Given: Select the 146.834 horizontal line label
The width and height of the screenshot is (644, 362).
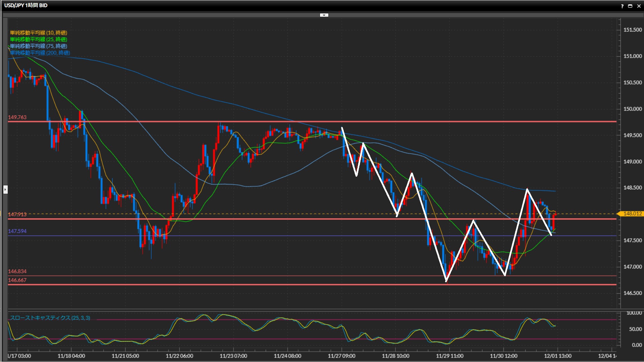Looking at the screenshot, I should tap(17, 271).
